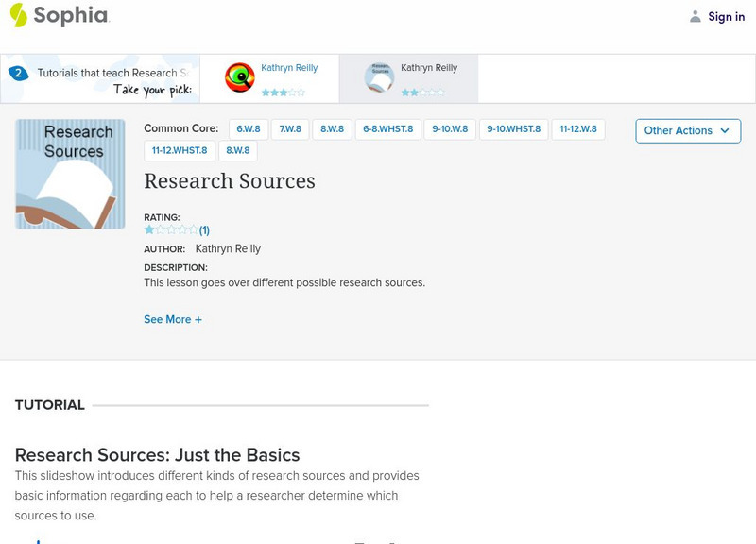Click the Other Actions chevron arrow
This screenshot has height=544, width=756.
pos(725,130)
